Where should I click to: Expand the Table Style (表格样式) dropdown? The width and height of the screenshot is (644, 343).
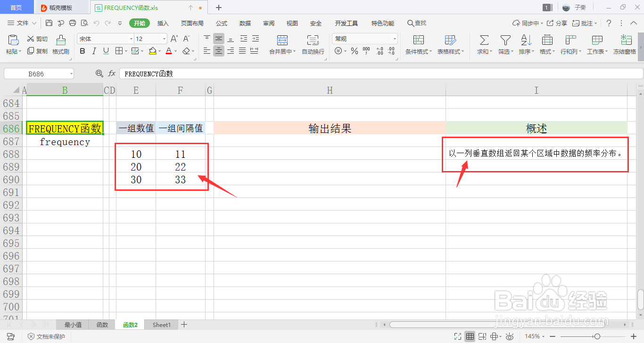pos(462,52)
